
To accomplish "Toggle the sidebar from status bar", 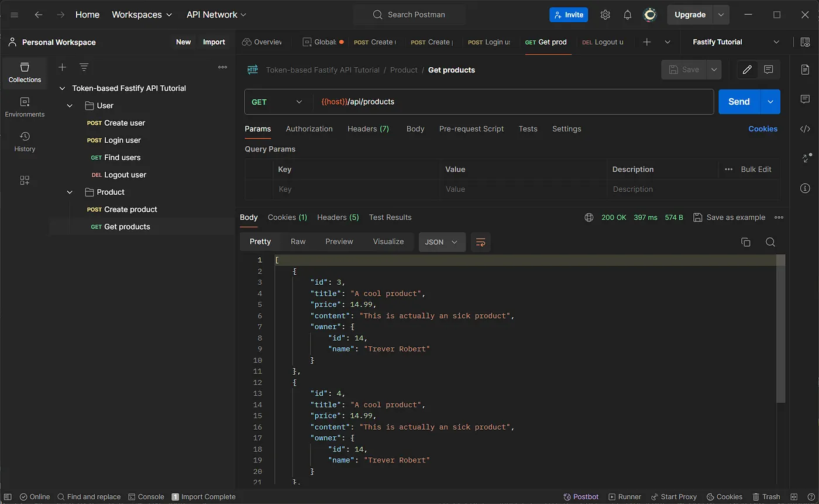I will click(8, 497).
